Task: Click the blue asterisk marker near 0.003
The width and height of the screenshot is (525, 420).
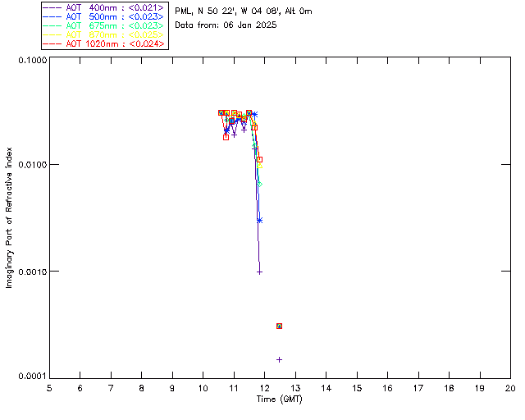Action: (x=259, y=221)
